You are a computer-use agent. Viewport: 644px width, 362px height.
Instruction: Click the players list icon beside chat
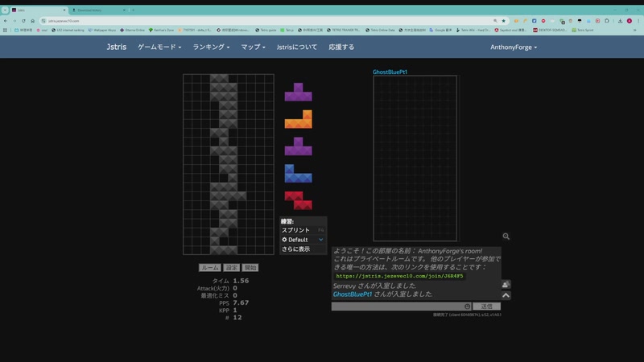coord(506,285)
